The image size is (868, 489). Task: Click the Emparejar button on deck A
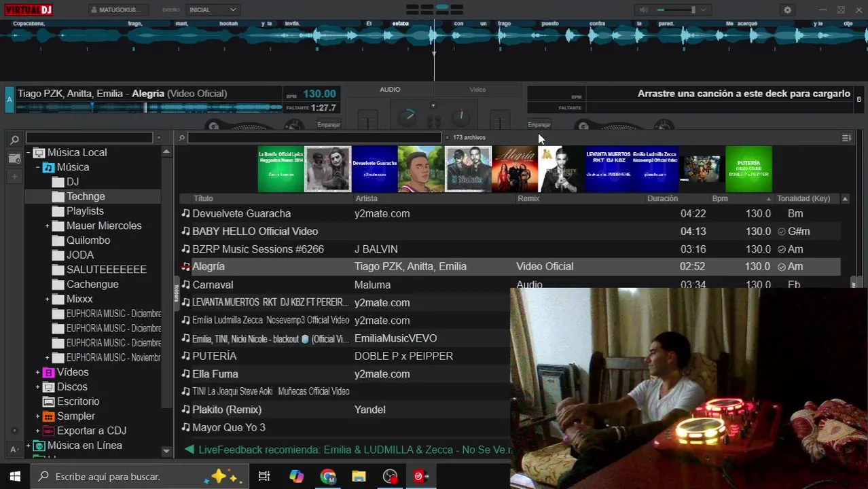[329, 124]
